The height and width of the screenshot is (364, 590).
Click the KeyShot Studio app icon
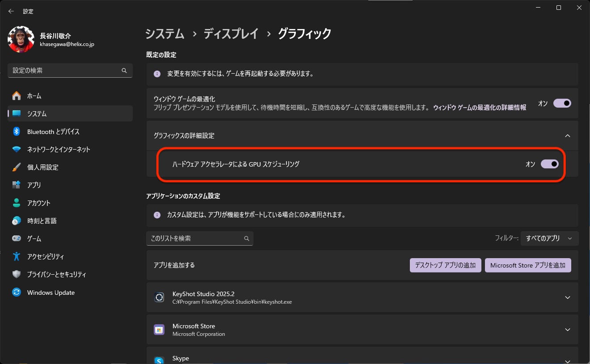159,297
